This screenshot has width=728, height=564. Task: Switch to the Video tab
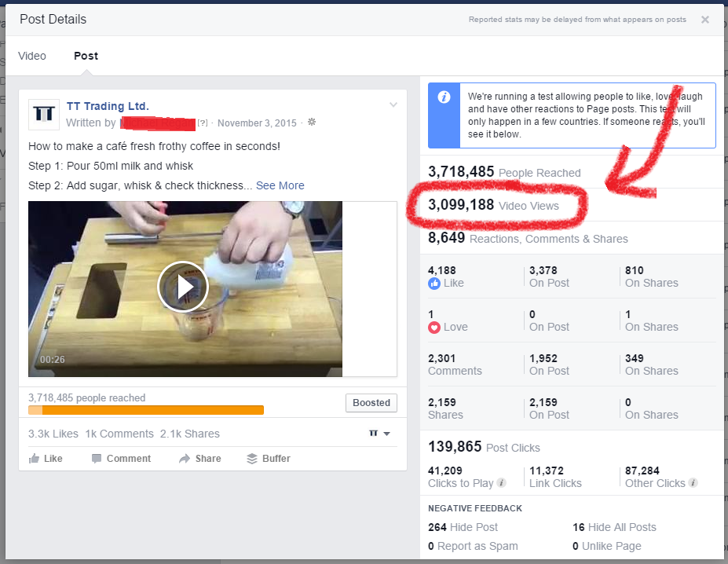coord(31,56)
